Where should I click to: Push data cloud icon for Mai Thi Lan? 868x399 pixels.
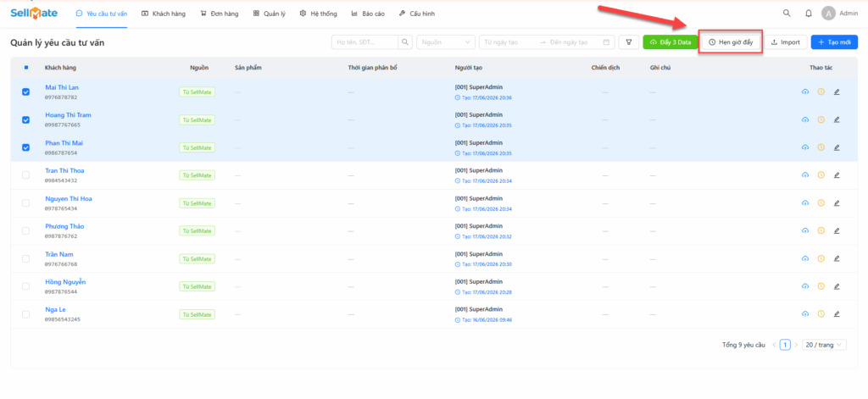click(x=805, y=91)
